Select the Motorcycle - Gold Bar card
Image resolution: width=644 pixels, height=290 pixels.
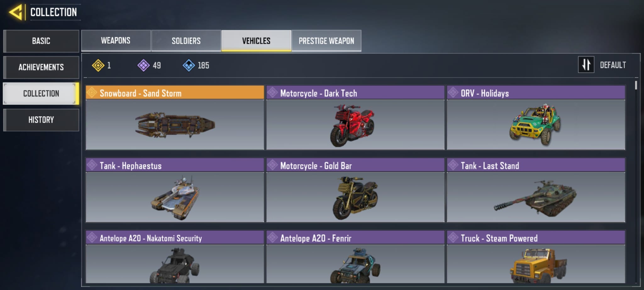pos(355,190)
